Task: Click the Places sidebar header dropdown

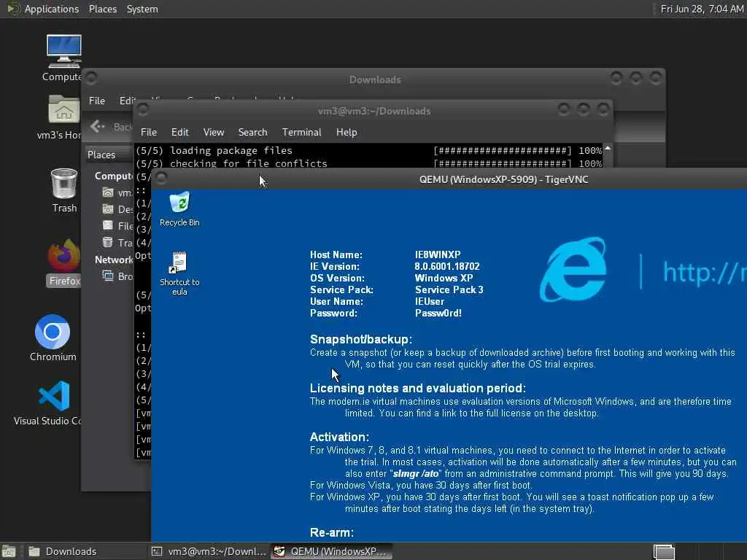Action: click(109, 155)
